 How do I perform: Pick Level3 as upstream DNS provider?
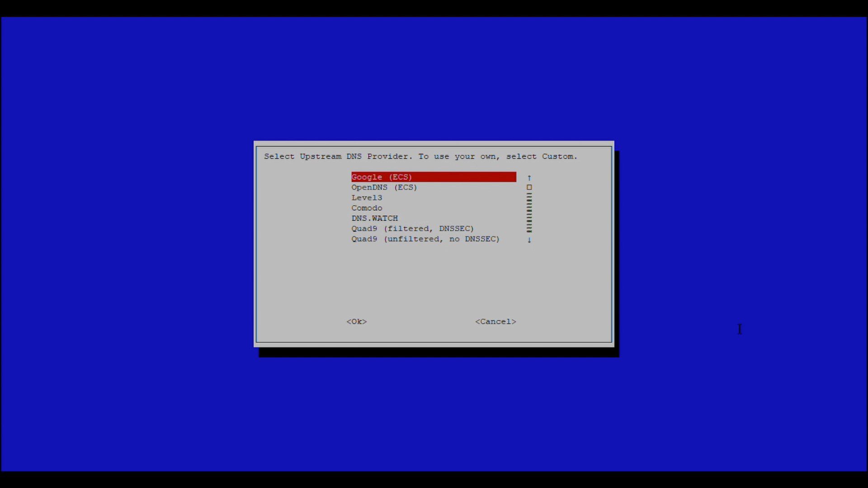point(367,198)
